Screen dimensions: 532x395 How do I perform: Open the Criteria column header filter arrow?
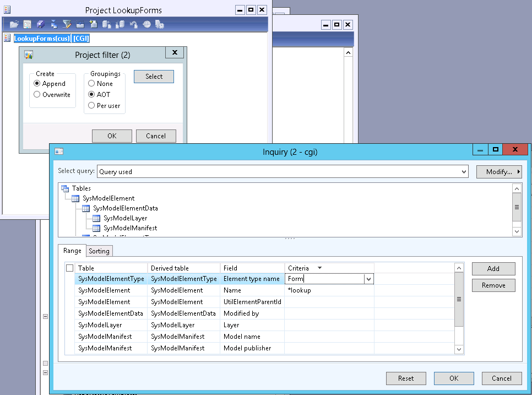pyautogui.click(x=319, y=268)
